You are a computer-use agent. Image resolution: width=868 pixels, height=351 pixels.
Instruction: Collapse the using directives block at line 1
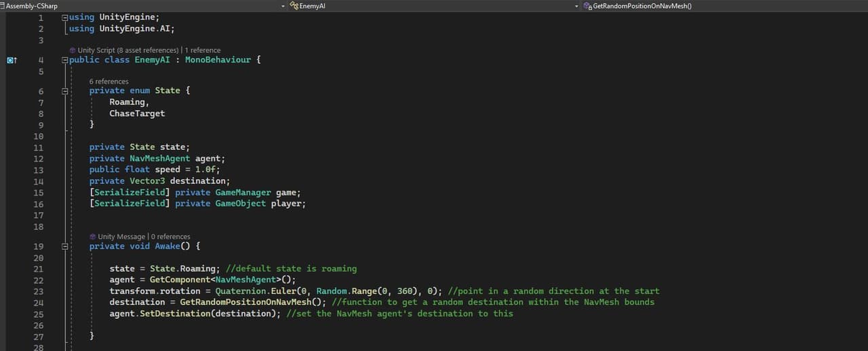(65, 16)
